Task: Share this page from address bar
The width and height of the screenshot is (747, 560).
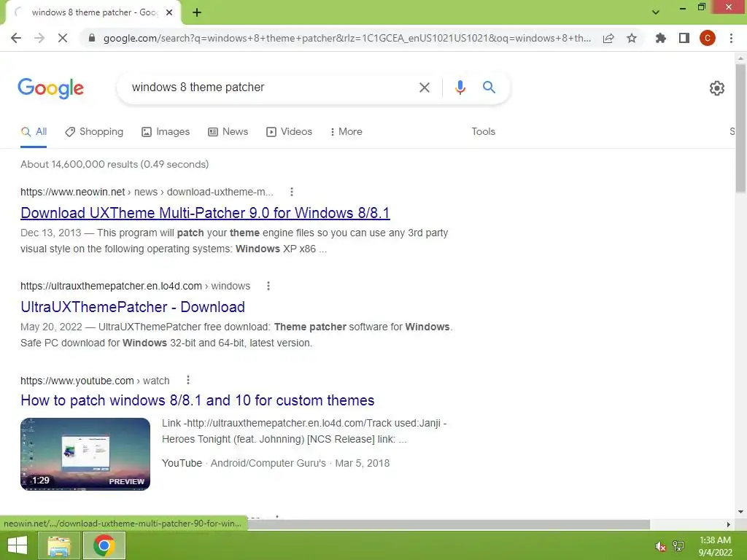Action: pyautogui.click(x=608, y=38)
